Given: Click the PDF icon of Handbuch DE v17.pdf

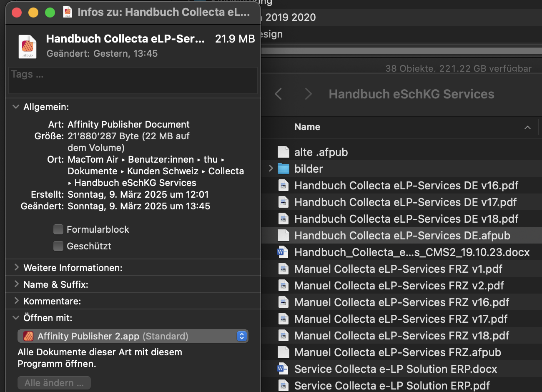Looking at the screenshot, I should point(284,202).
